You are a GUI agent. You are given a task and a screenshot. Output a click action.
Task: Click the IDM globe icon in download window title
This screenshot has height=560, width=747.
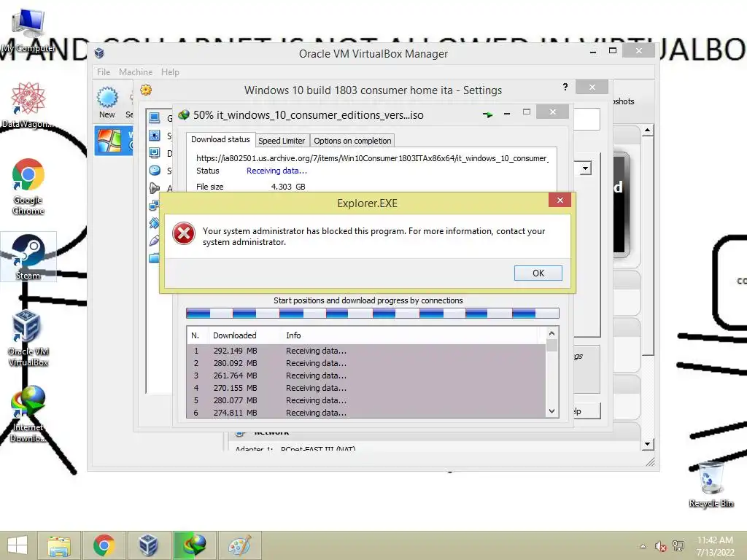pyautogui.click(x=184, y=114)
